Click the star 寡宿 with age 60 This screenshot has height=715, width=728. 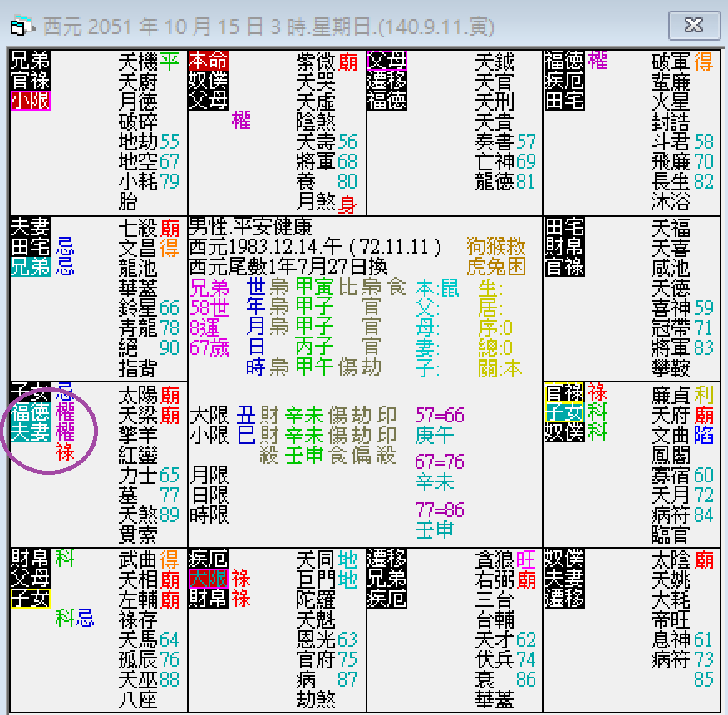[x=671, y=476]
